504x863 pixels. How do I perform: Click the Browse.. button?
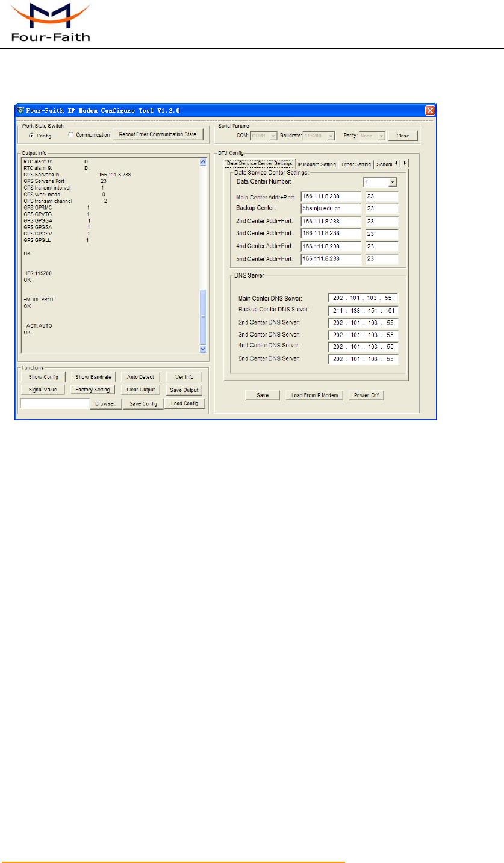[106, 403]
